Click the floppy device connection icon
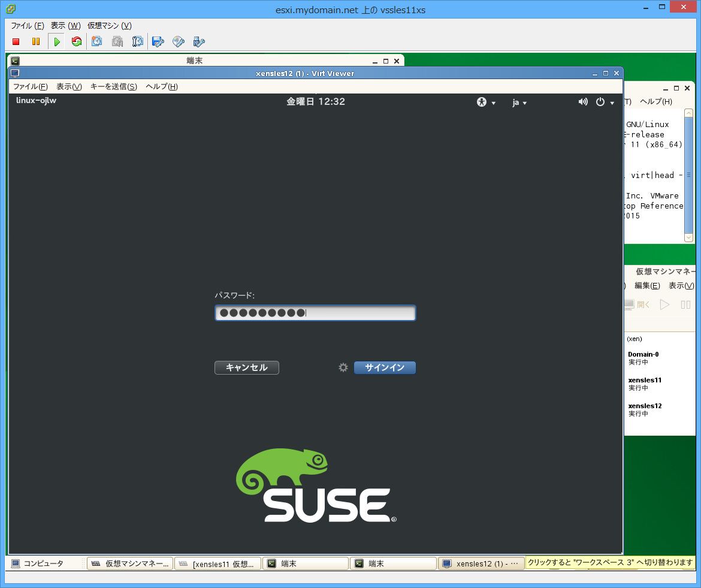 click(x=158, y=41)
